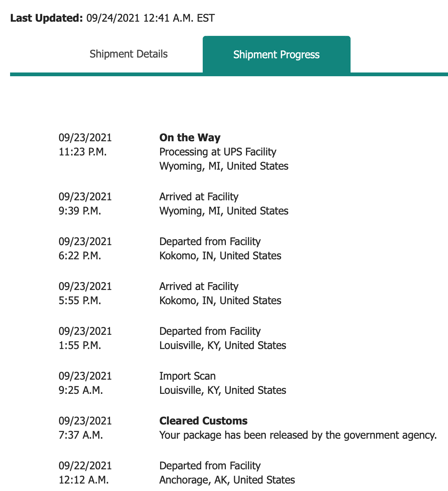The width and height of the screenshot is (448, 491).
Task: Select the Shipment Progress tab
Action: pyautogui.click(x=276, y=55)
